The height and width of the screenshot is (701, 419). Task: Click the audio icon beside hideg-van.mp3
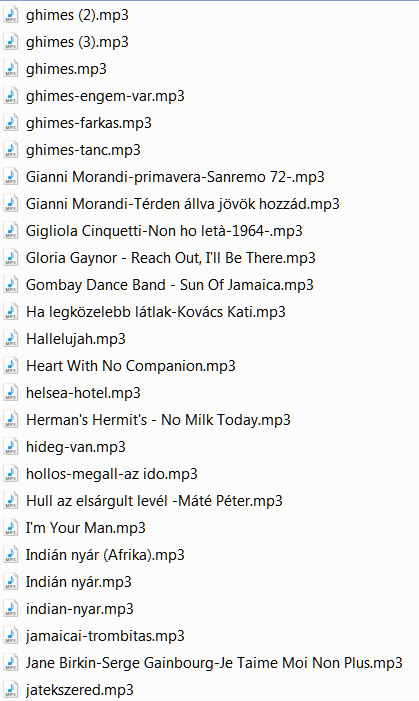[11, 447]
